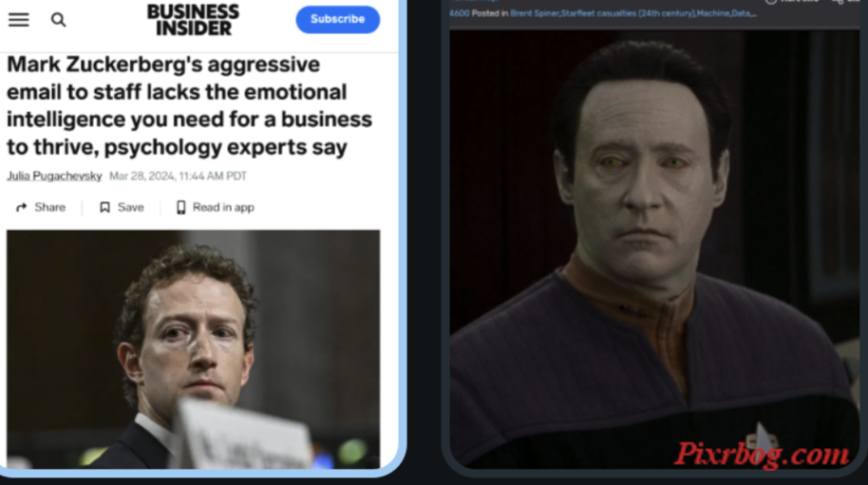
Task: Open the hamburger navigation menu
Action: [x=19, y=20]
